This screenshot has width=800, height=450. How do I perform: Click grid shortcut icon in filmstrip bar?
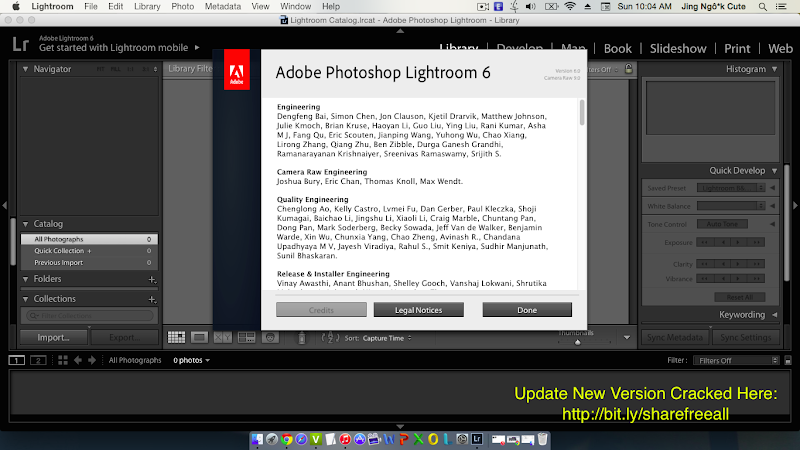click(63, 360)
